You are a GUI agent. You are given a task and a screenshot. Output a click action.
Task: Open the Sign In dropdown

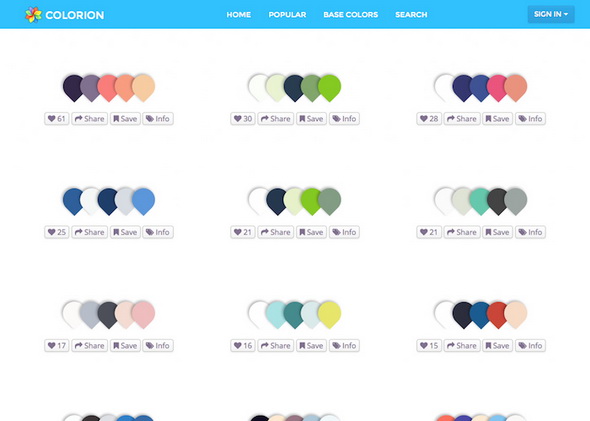551,14
